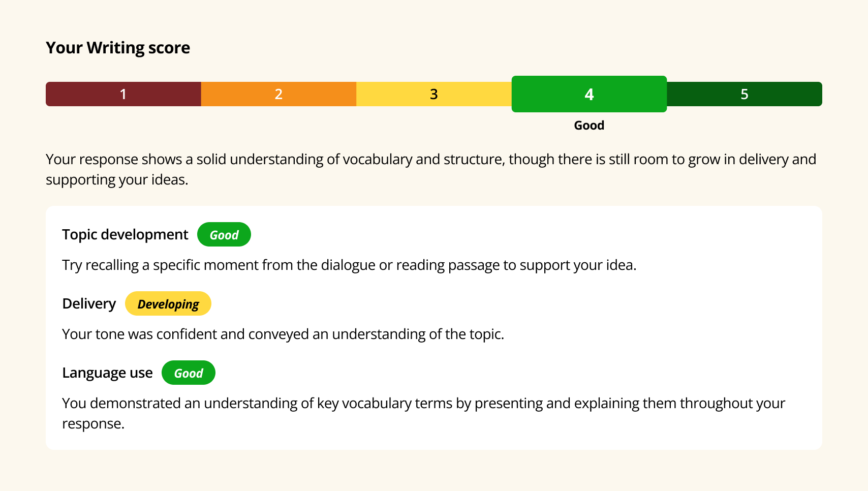
Task: Click the dark red score segment 1
Action: [x=123, y=94]
